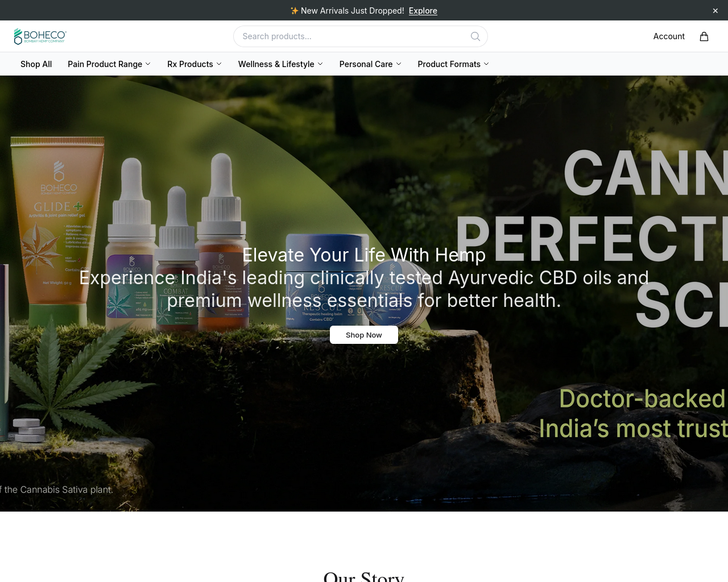728x582 pixels.
Task: Click the Shop Now button
Action: click(x=364, y=335)
